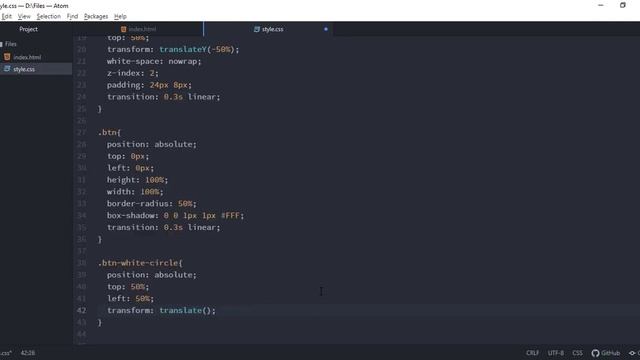Change encoding via UTF-8 in status bar
Viewport: 640px width, 360px height.
[x=556, y=353]
